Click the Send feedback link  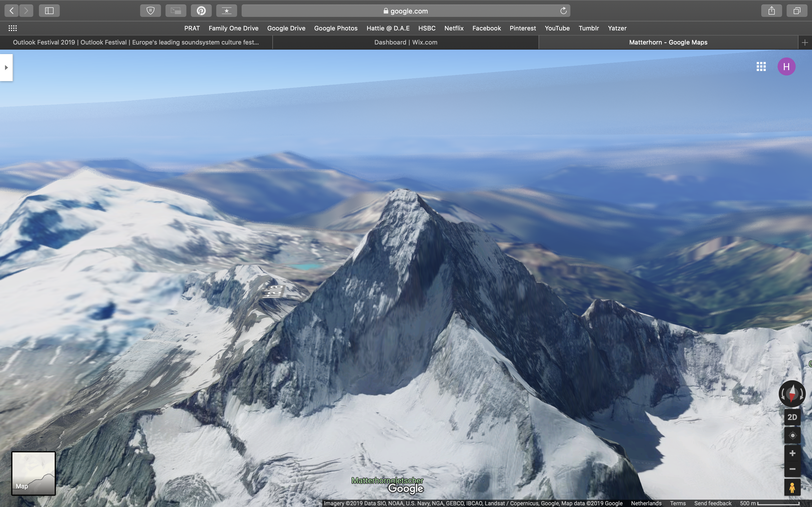(x=712, y=503)
